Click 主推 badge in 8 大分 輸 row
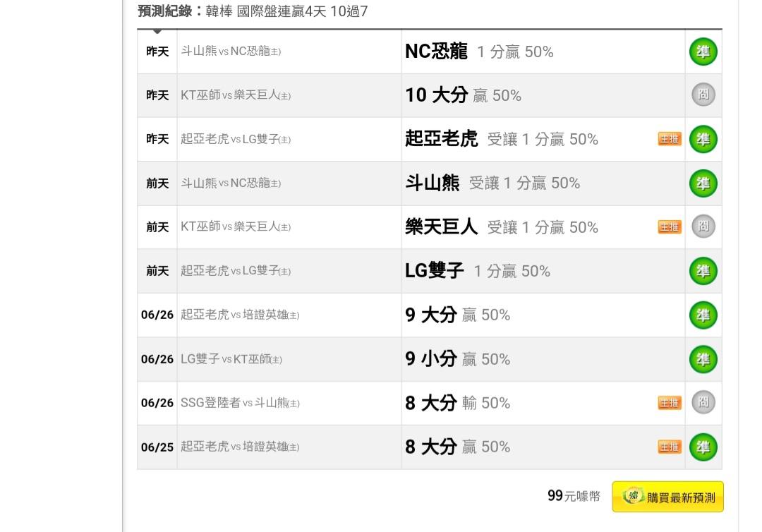The height and width of the screenshot is (532, 762). 670,403
